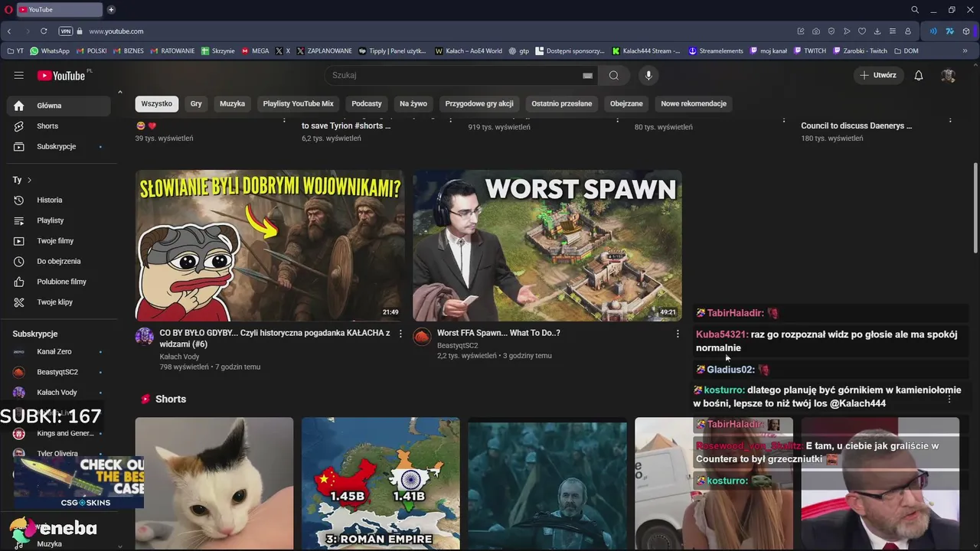Select the Gry filter chip
The width and height of the screenshot is (980, 551).
(x=196, y=103)
